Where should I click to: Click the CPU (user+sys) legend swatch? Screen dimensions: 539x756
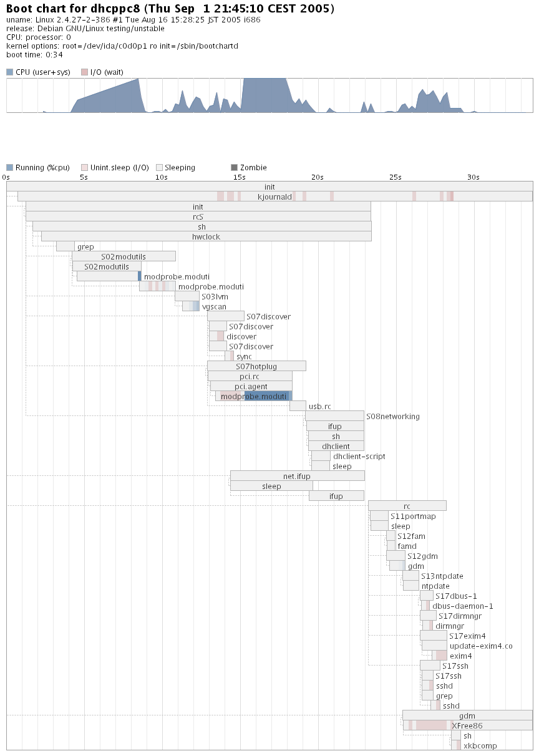(x=9, y=72)
